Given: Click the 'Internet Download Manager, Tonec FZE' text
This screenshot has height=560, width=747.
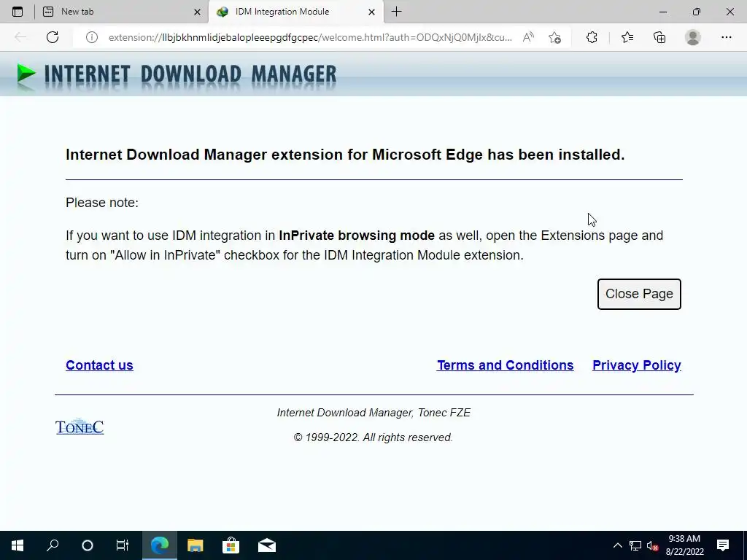Looking at the screenshot, I should point(373,413).
